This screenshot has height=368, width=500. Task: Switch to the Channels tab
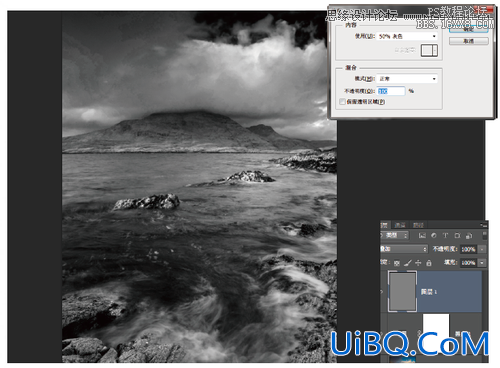click(x=400, y=225)
